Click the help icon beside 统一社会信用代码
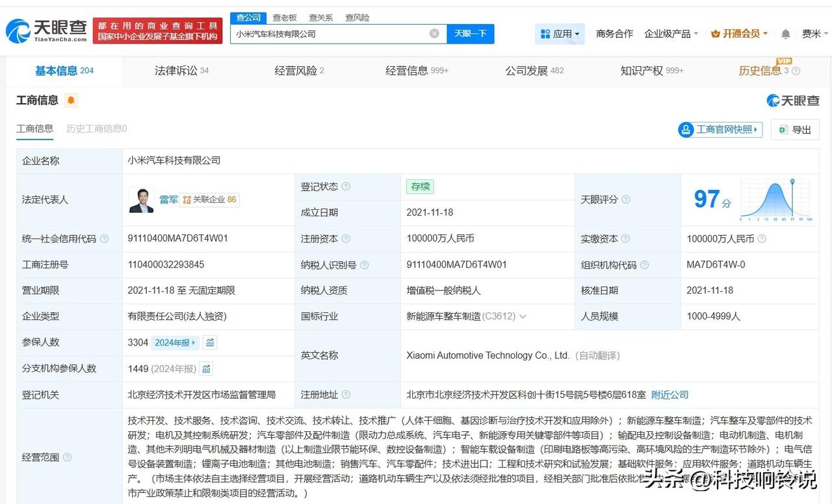Screen dimensions: 832x504 tap(104, 239)
